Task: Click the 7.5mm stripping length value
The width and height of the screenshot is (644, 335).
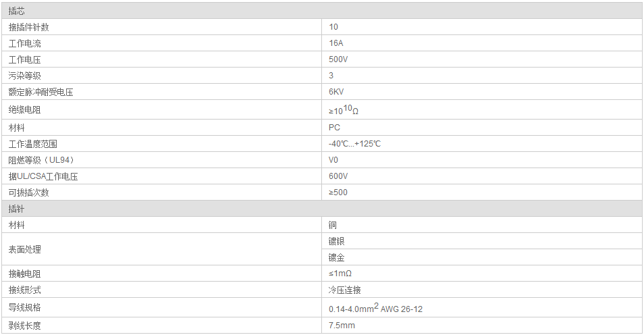Action: 342,326
